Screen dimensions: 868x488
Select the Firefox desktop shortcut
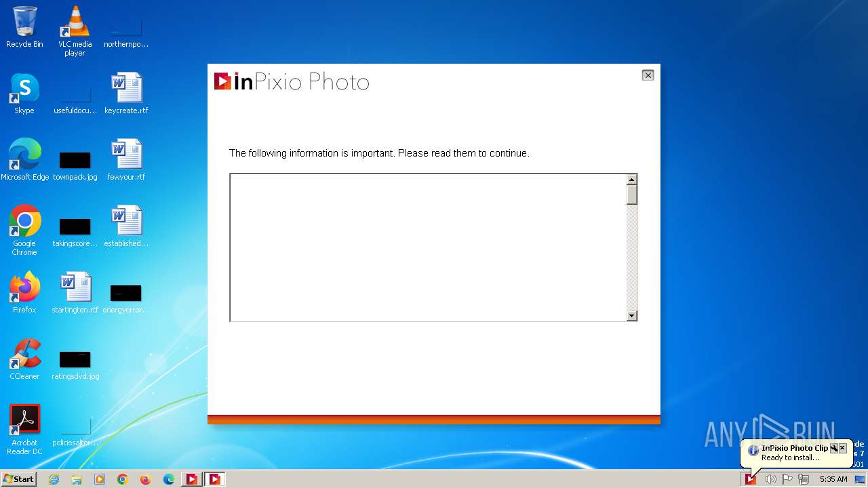24,293
